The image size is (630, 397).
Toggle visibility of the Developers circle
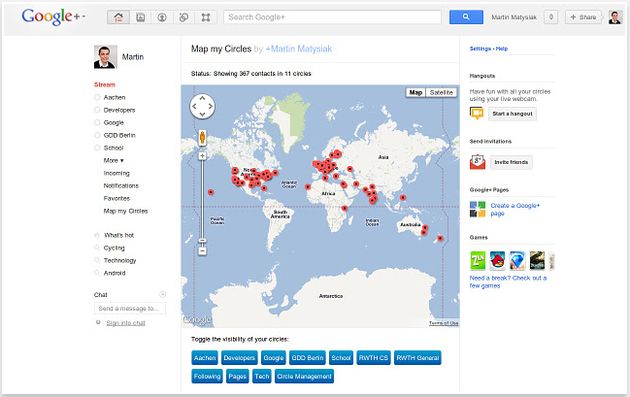(239, 358)
